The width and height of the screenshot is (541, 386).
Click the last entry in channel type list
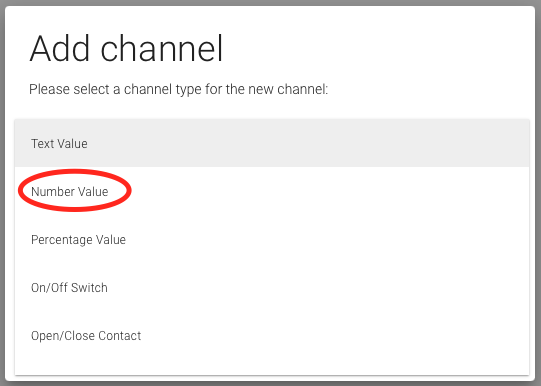(x=272, y=335)
